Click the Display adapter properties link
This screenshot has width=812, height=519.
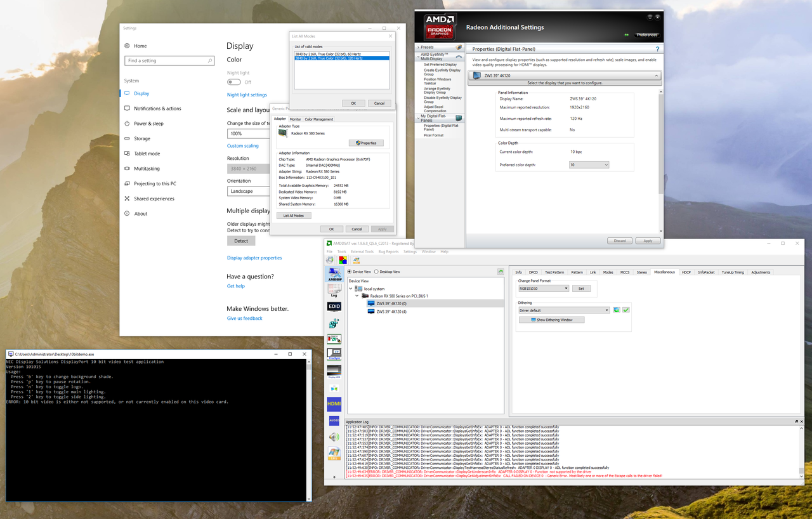(254, 258)
